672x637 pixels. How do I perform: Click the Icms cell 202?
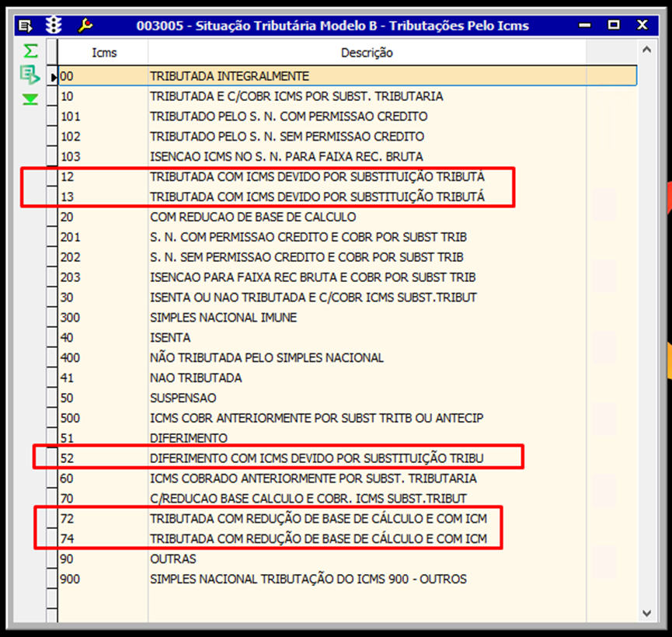click(x=103, y=257)
